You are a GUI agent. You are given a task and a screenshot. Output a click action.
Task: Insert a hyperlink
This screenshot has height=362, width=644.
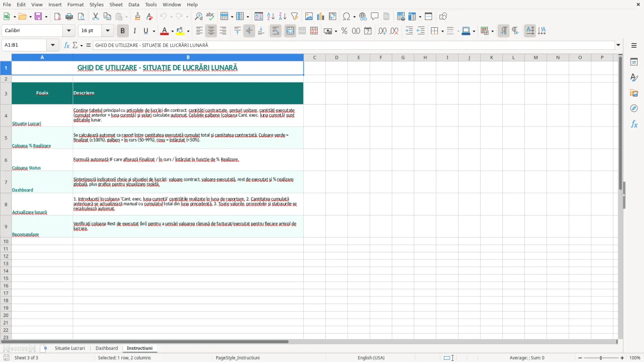coord(363,17)
